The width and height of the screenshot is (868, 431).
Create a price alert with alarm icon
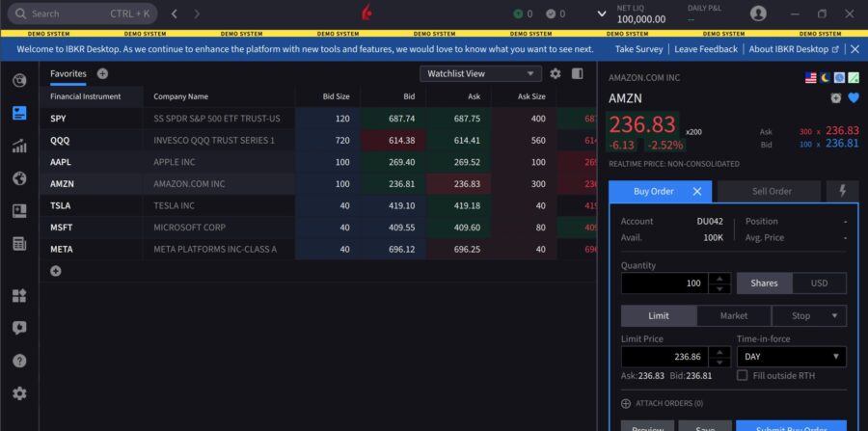pyautogui.click(x=836, y=98)
